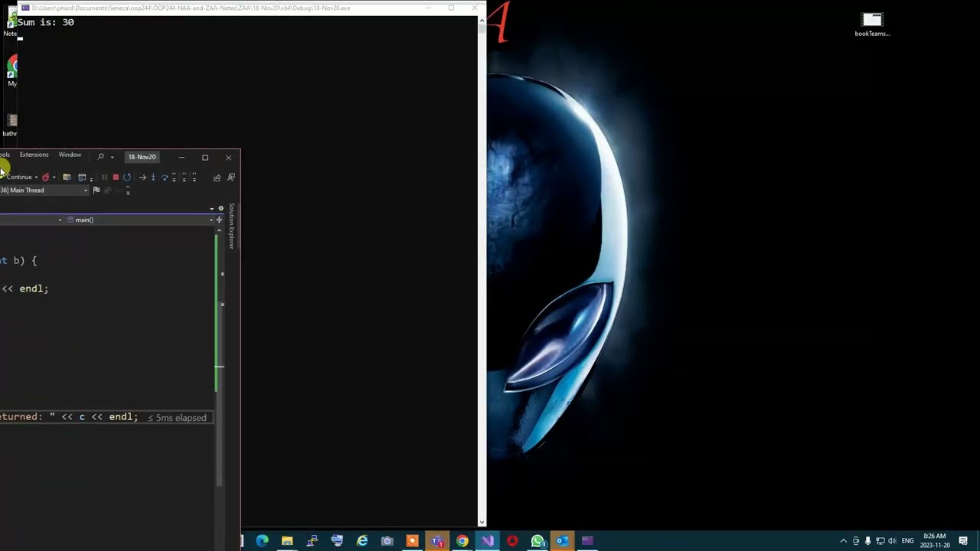Click the split editor plus icon
Screen dimensions: 980x551
coord(219,220)
